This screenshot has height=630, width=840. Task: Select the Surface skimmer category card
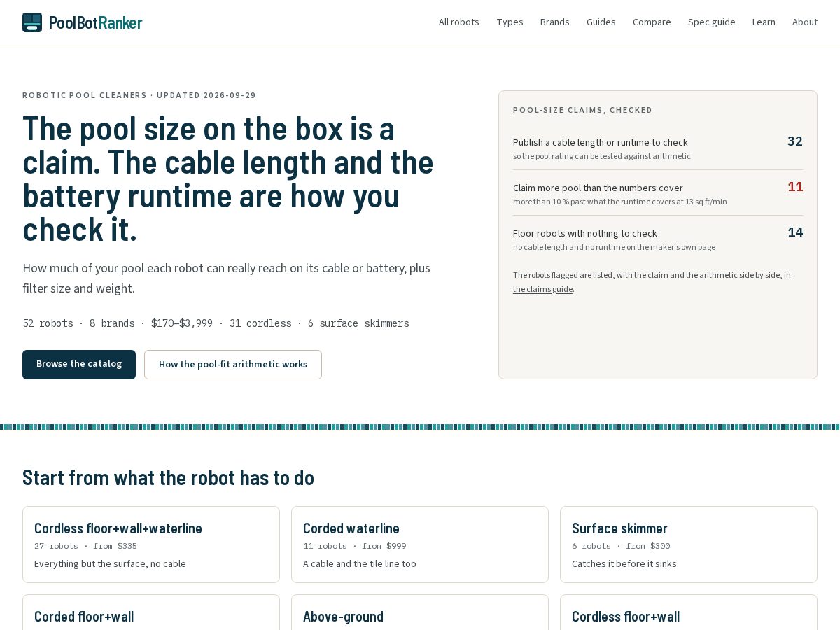689,545
